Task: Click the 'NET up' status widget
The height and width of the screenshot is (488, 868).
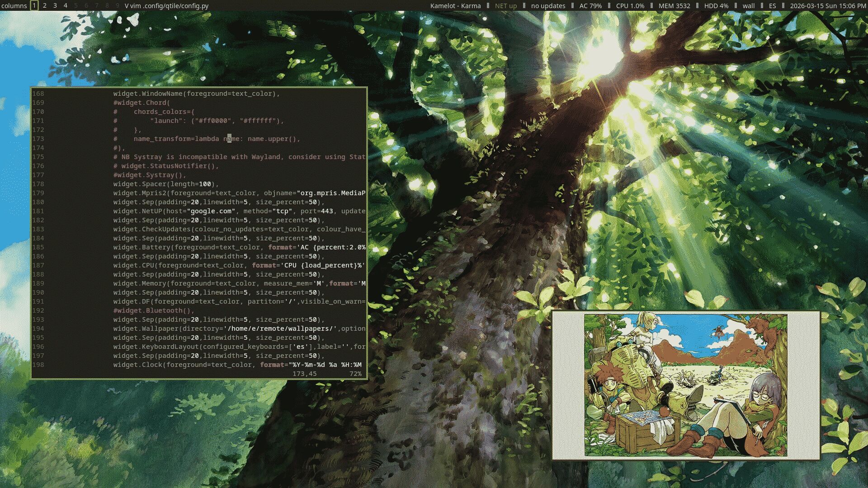Action: (505, 6)
